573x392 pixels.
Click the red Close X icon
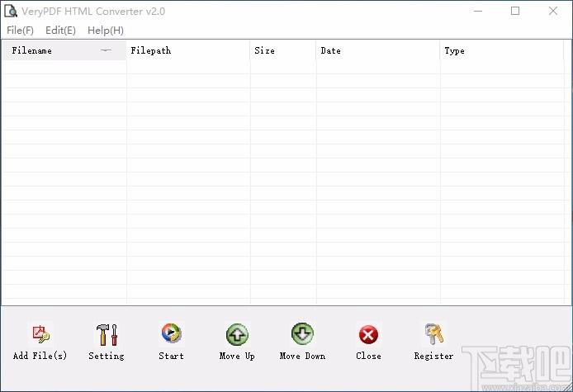point(368,334)
